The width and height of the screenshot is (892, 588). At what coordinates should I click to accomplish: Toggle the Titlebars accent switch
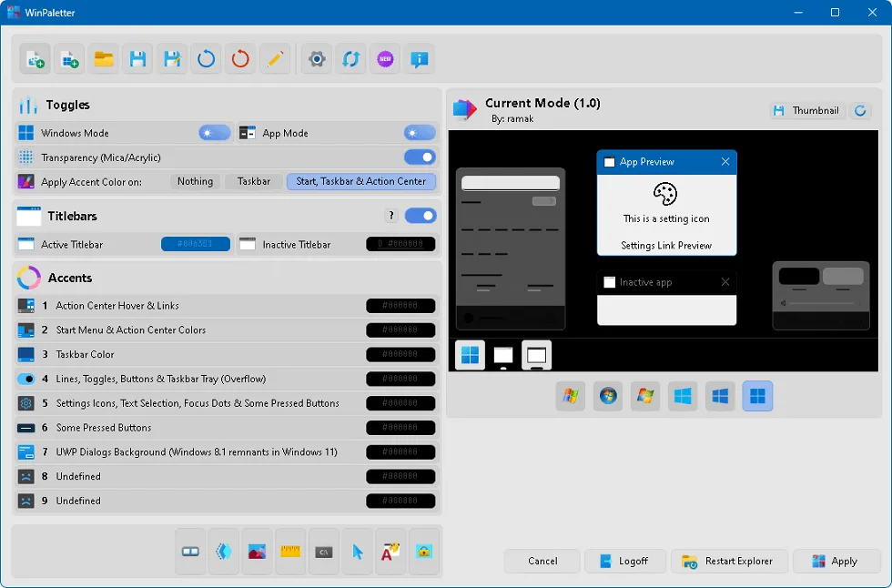tap(420, 216)
